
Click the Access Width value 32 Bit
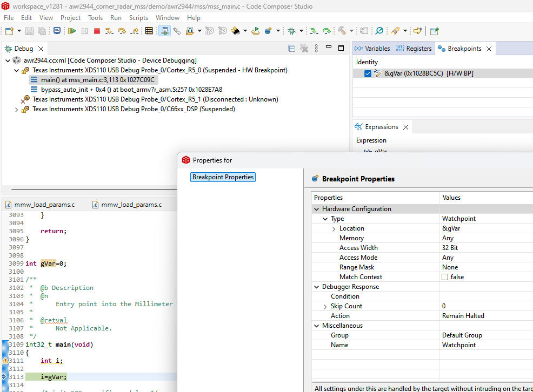coord(450,248)
